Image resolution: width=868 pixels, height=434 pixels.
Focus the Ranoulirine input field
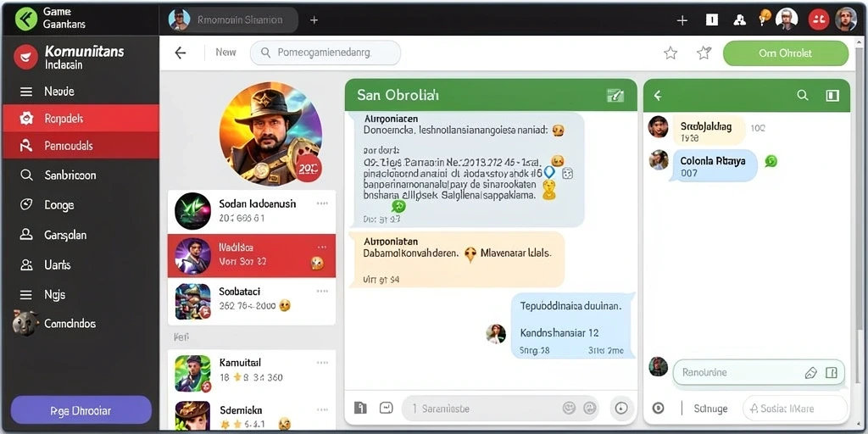pos(759,372)
